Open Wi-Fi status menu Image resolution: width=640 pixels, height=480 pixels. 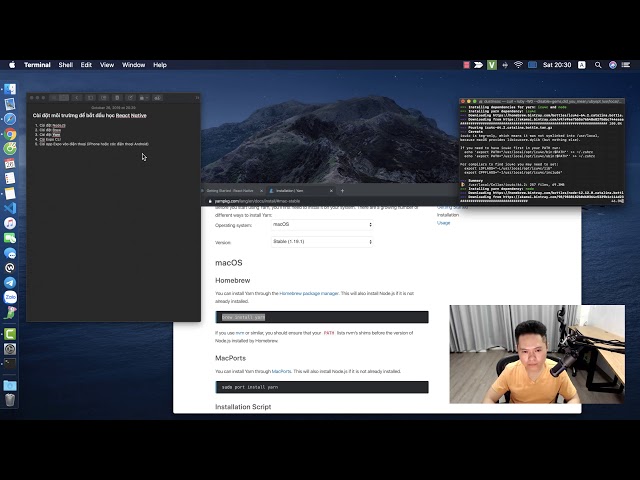point(518,65)
